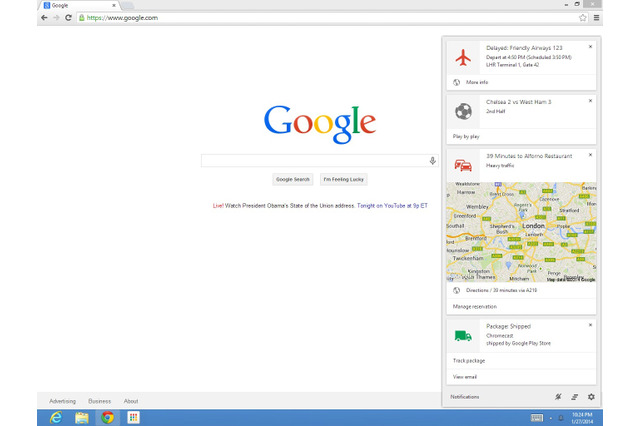Click the taskbar clock showing 10:24 PM
Image resolution: width=640 pixels, height=426 pixels.
pos(582,418)
